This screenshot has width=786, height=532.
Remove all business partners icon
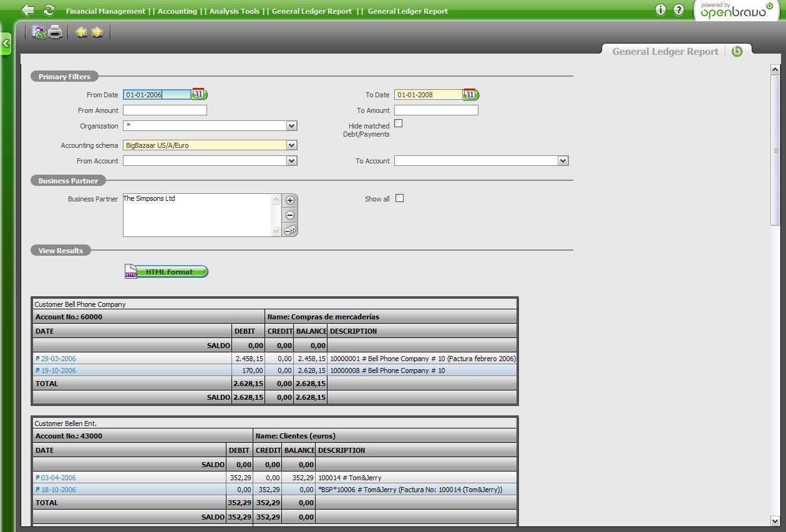click(x=290, y=230)
